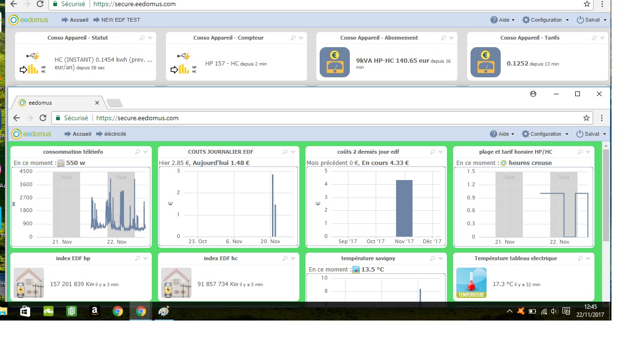Open the magnifier icon on température savigny widget

click(433, 259)
